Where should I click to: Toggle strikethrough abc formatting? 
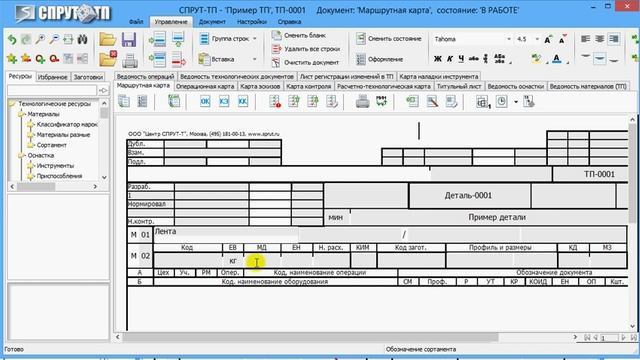pyautogui.click(x=473, y=59)
